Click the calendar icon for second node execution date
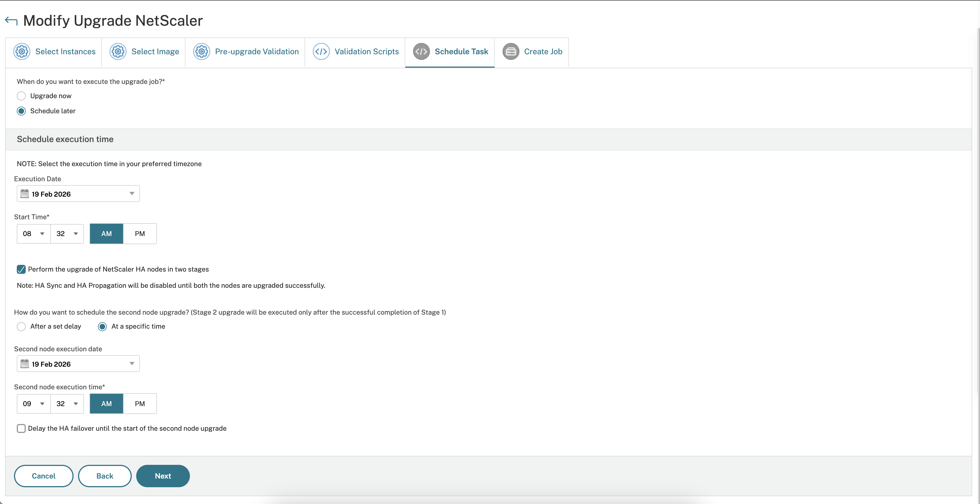Viewport: 980px width, 504px height. click(25, 364)
